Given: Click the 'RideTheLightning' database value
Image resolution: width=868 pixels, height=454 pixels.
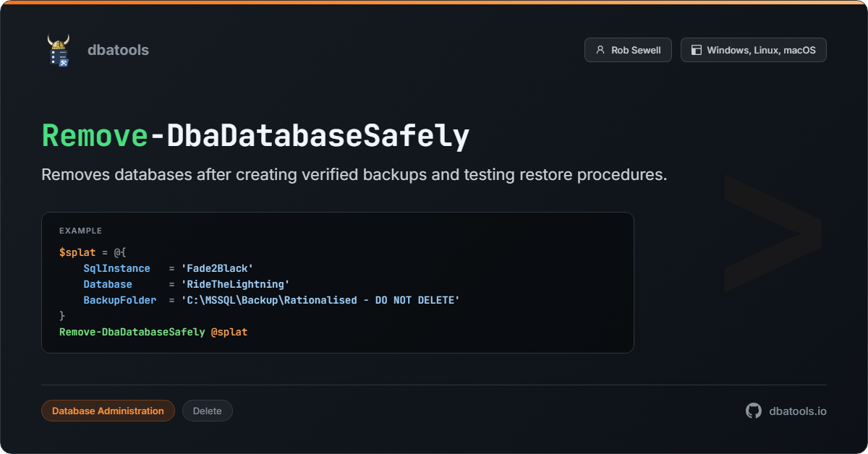Looking at the screenshot, I should pos(235,284).
